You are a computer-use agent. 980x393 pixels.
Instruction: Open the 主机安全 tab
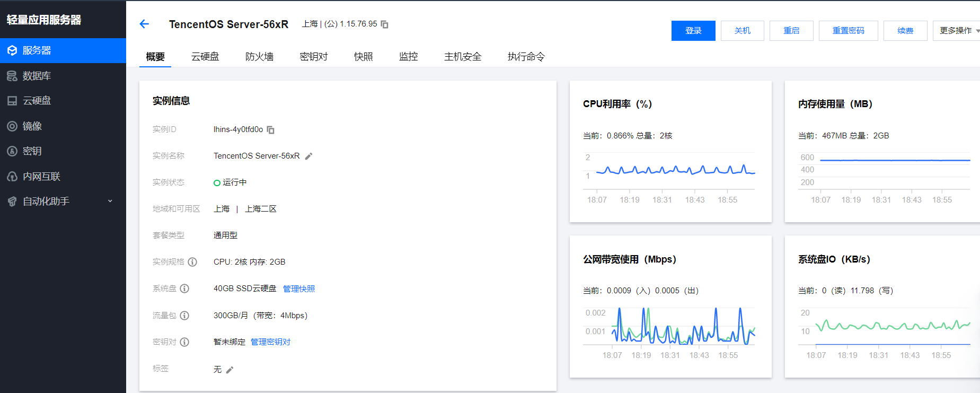coord(463,57)
